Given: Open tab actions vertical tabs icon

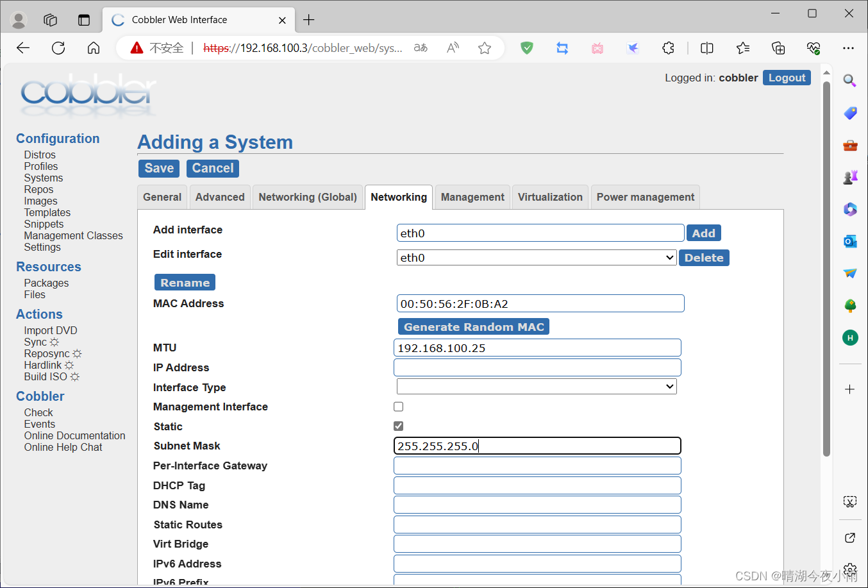Looking at the screenshot, I should point(84,20).
